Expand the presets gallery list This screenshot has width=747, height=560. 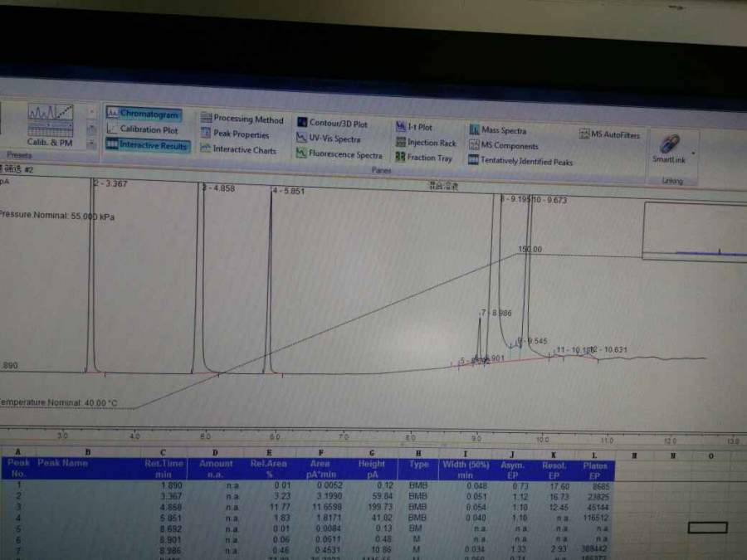[91, 143]
